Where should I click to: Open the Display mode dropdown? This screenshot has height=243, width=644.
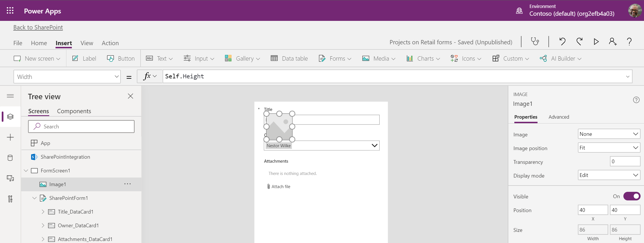tap(609, 175)
